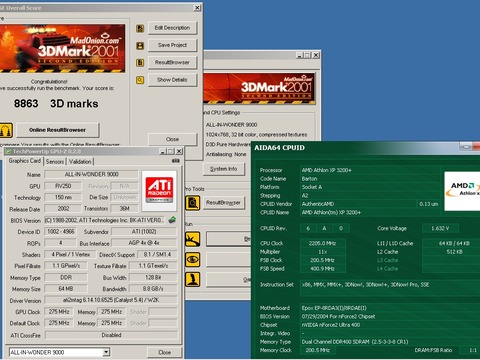The image size is (480, 360).
Task: Click the Show Details button
Action: pos(172,80)
